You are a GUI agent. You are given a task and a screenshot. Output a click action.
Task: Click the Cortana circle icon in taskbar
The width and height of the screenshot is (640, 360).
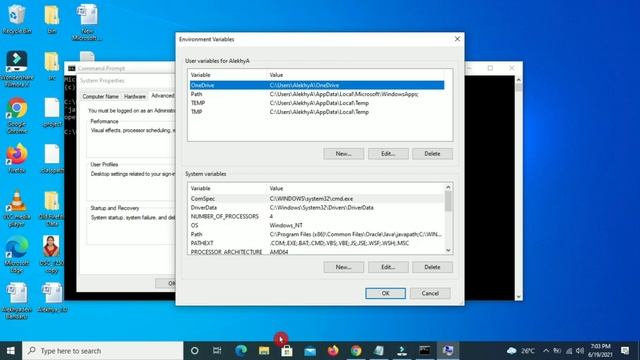(195, 351)
